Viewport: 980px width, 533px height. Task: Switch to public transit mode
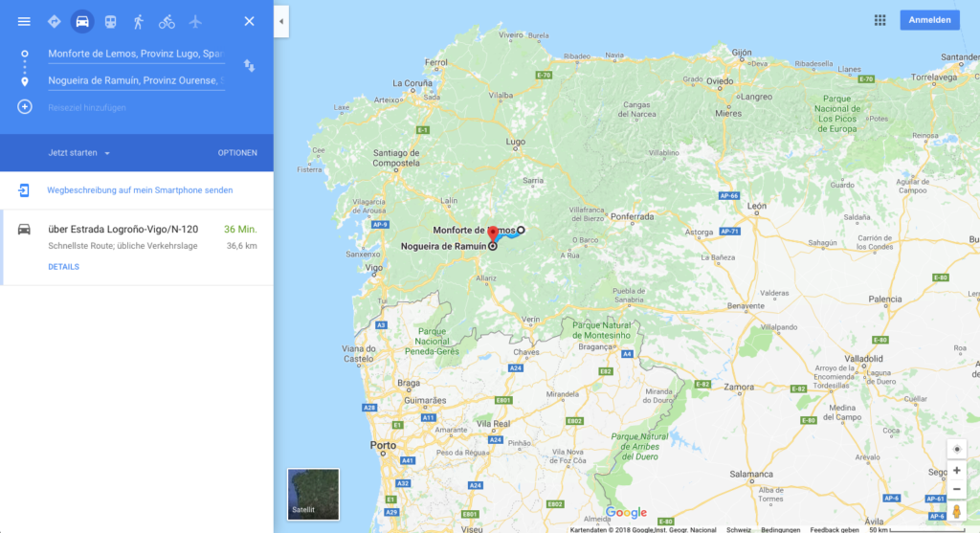point(111,21)
